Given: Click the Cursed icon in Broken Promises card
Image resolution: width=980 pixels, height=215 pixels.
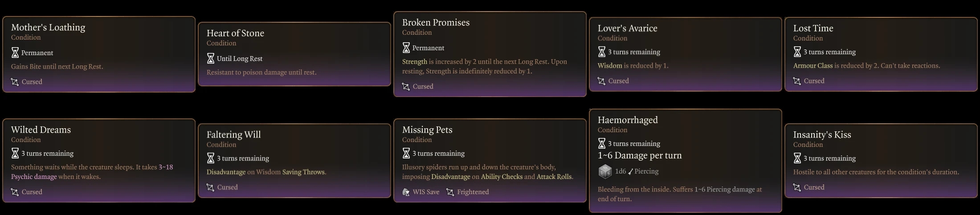Looking at the screenshot, I should tap(406, 87).
